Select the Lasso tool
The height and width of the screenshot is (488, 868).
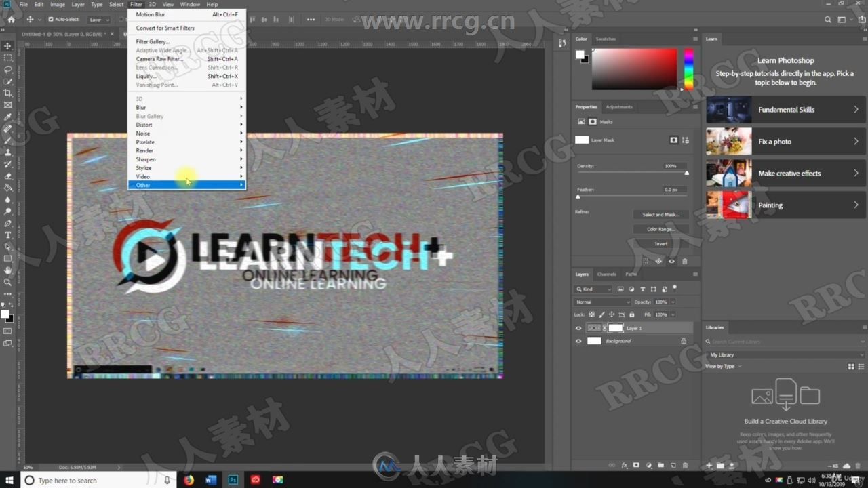tap(8, 70)
